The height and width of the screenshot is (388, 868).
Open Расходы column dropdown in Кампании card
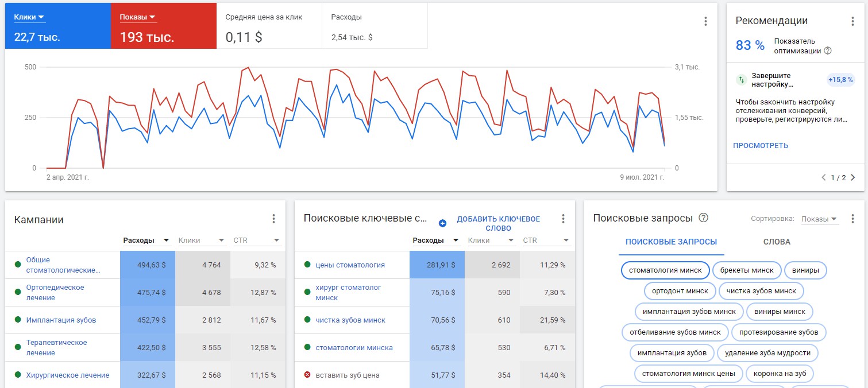tap(146, 240)
